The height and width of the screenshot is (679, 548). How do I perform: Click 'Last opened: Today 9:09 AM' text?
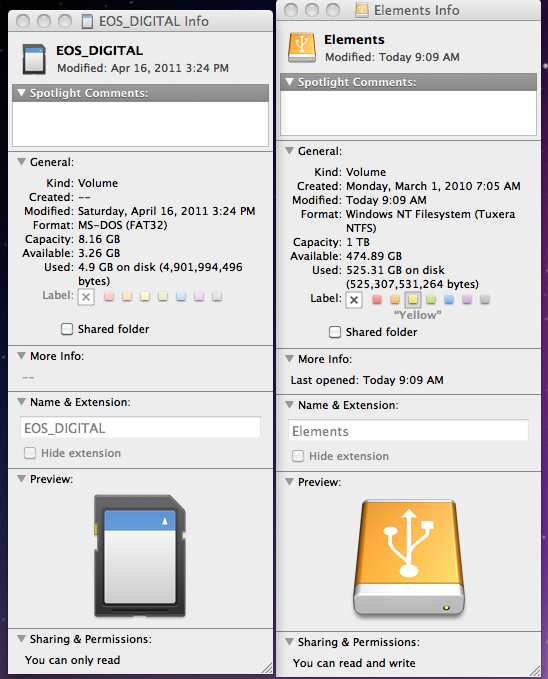367,380
